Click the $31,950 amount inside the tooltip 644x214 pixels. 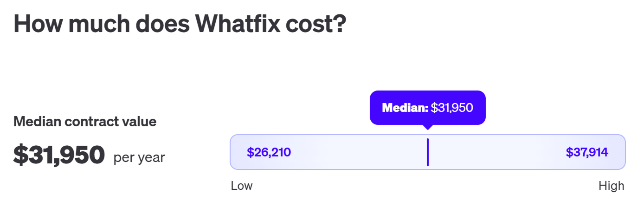pos(452,108)
